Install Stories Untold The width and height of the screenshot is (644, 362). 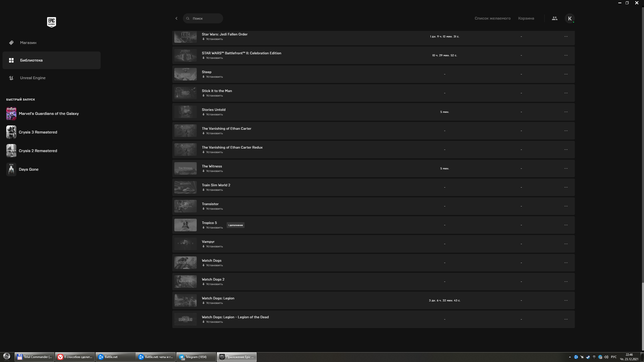point(213,115)
